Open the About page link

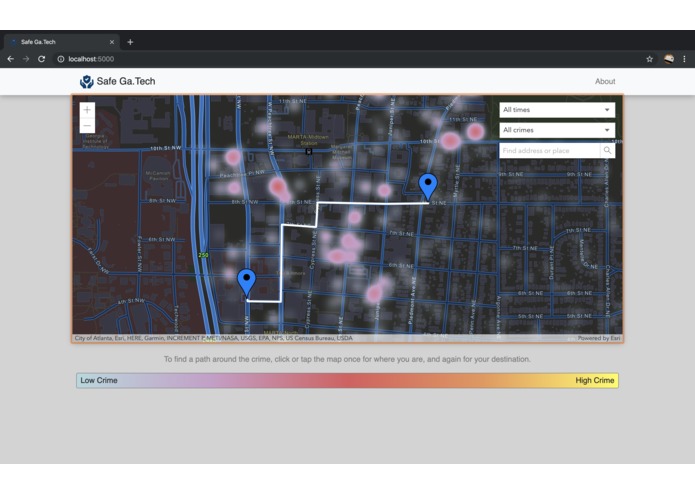(605, 82)
